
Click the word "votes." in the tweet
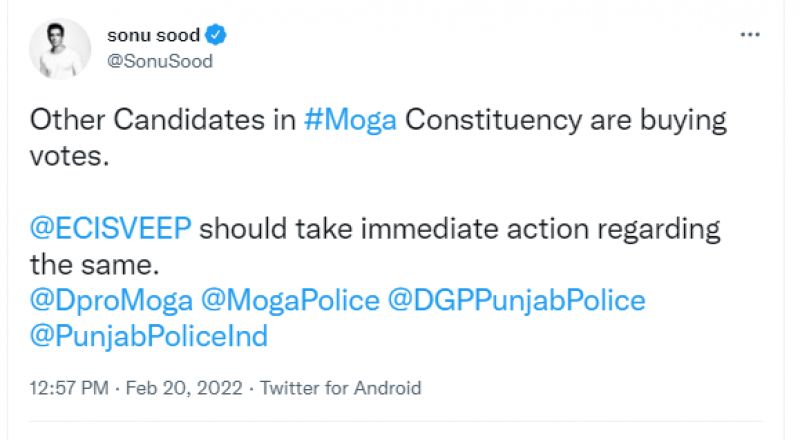(68, 157)
